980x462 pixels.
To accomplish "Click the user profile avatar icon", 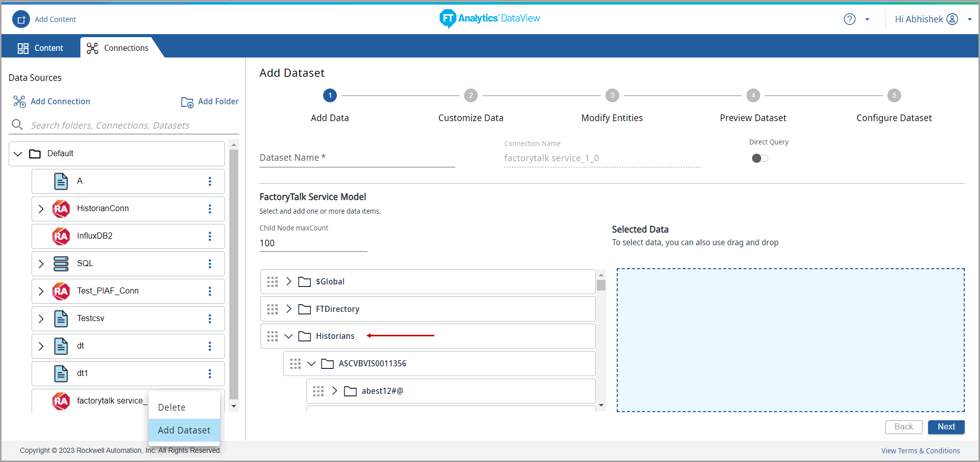I will tap(952, 19).
